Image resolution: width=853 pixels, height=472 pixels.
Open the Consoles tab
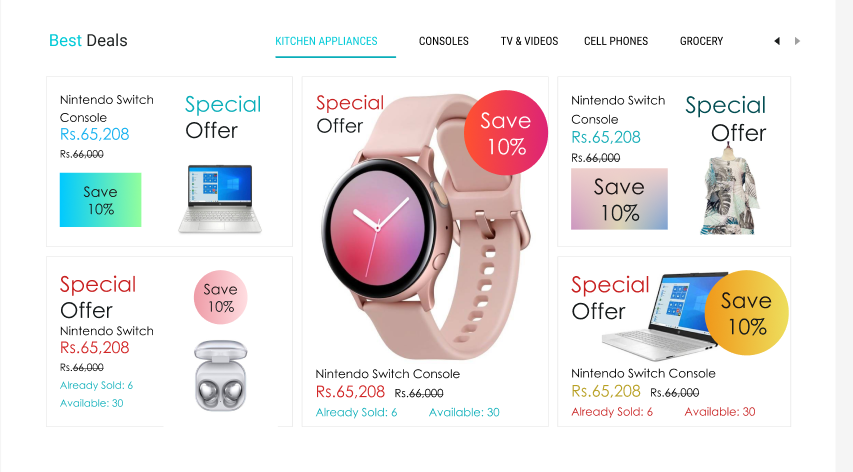[443, 41]
